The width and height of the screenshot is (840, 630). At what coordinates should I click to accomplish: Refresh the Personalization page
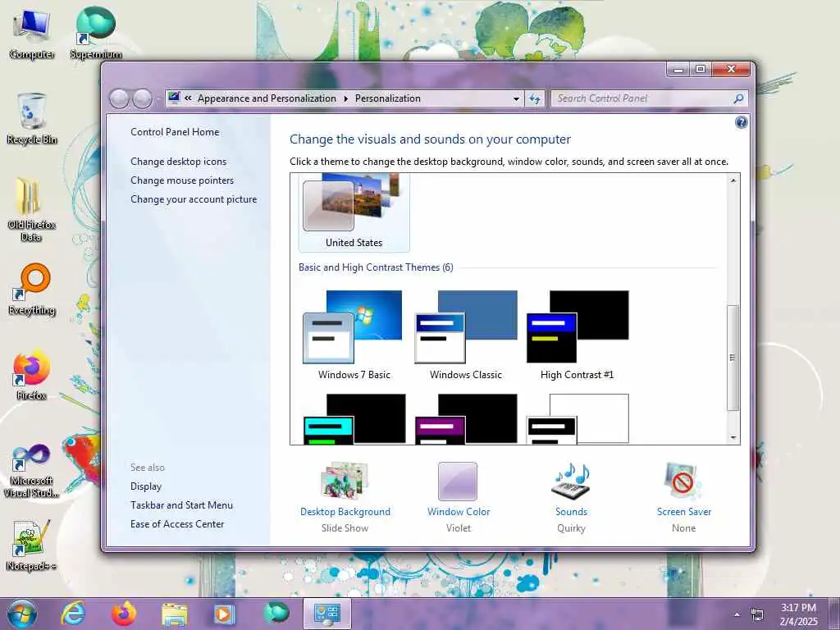tap(535, 98)
